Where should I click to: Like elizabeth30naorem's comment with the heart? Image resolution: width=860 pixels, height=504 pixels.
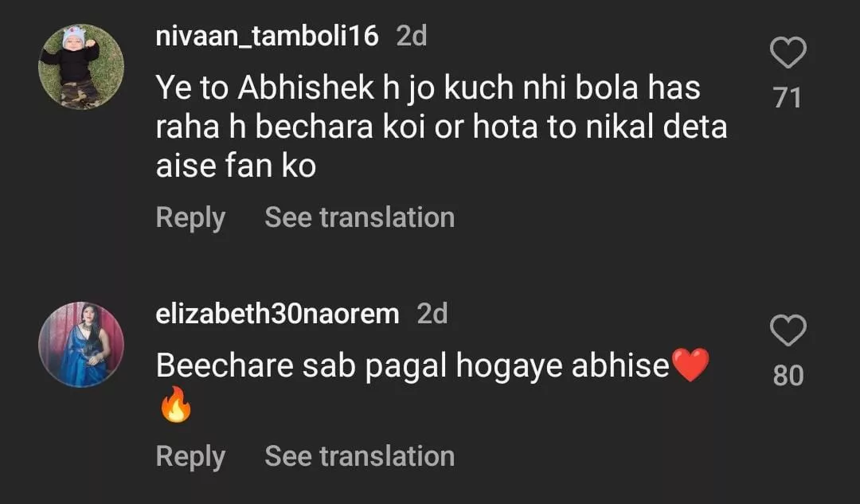(788, 330)
